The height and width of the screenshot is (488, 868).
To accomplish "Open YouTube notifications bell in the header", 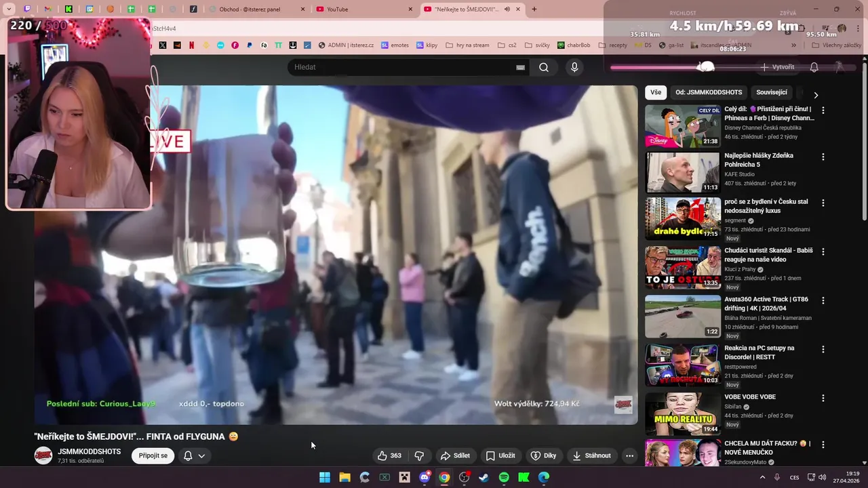I will click(x=814, y=67).
